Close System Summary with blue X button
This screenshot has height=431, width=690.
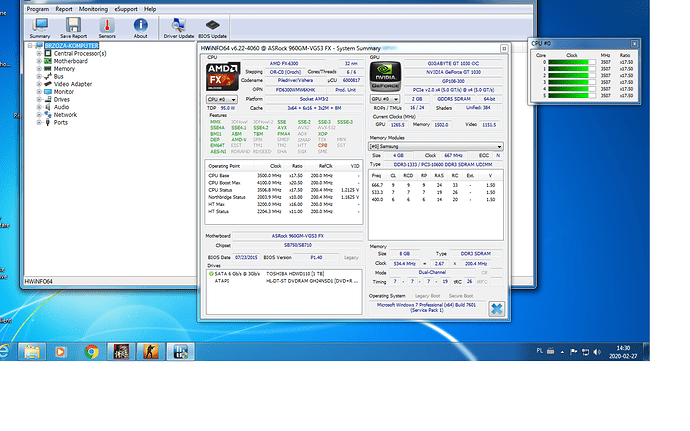[496, 309]
